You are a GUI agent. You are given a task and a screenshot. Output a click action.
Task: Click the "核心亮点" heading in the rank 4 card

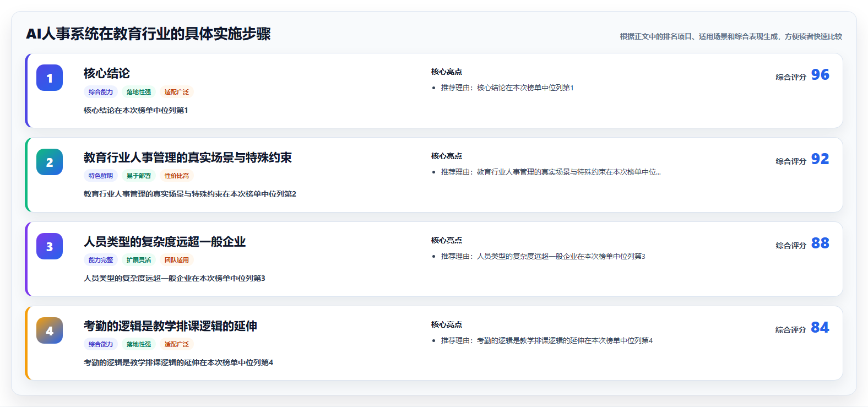coord(447,325)
